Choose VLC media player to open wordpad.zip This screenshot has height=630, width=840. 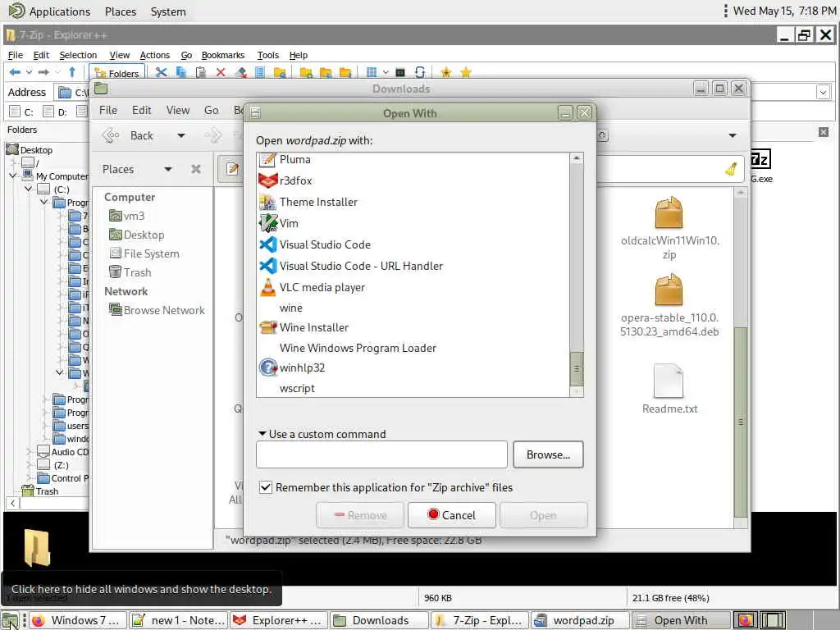click(413, 288)
